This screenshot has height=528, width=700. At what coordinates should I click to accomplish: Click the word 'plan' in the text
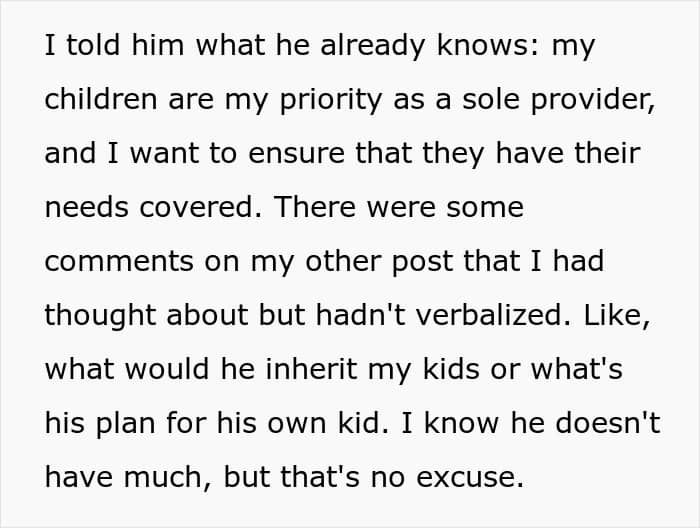[125, 424]
